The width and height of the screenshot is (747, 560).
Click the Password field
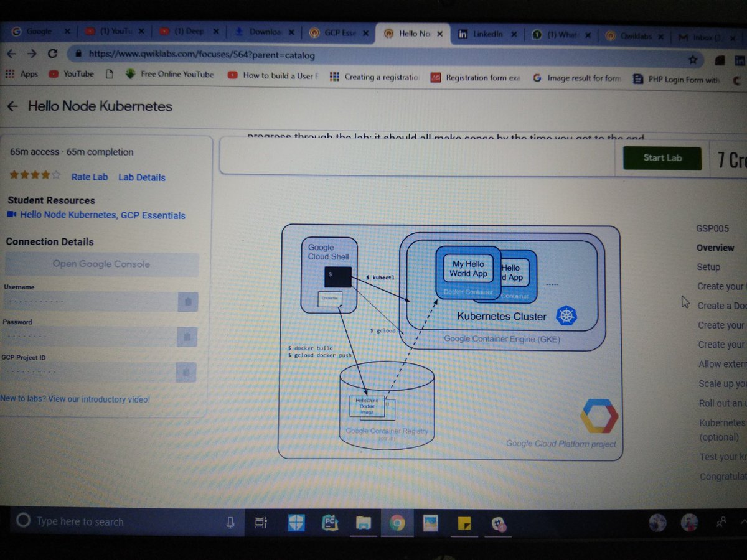click(x=90, y=337)
